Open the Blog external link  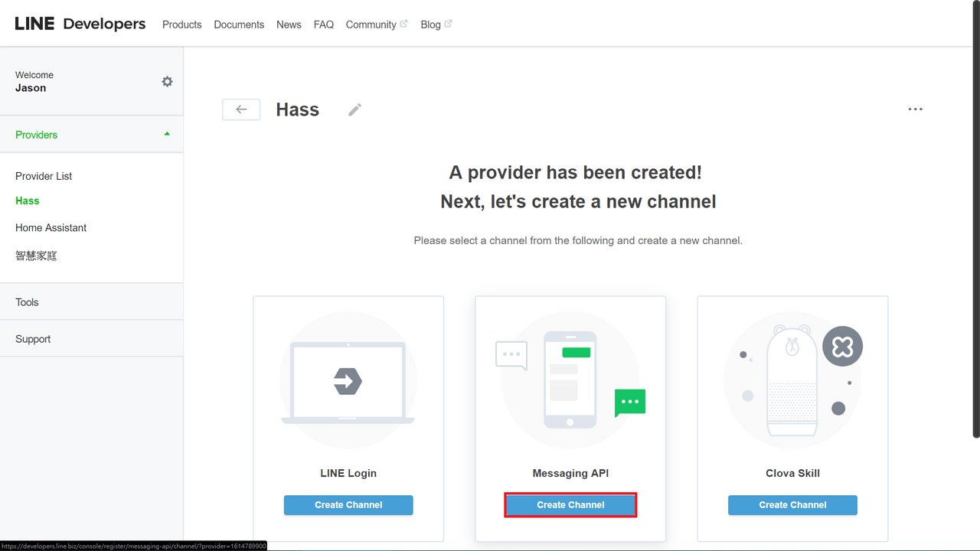436,24
